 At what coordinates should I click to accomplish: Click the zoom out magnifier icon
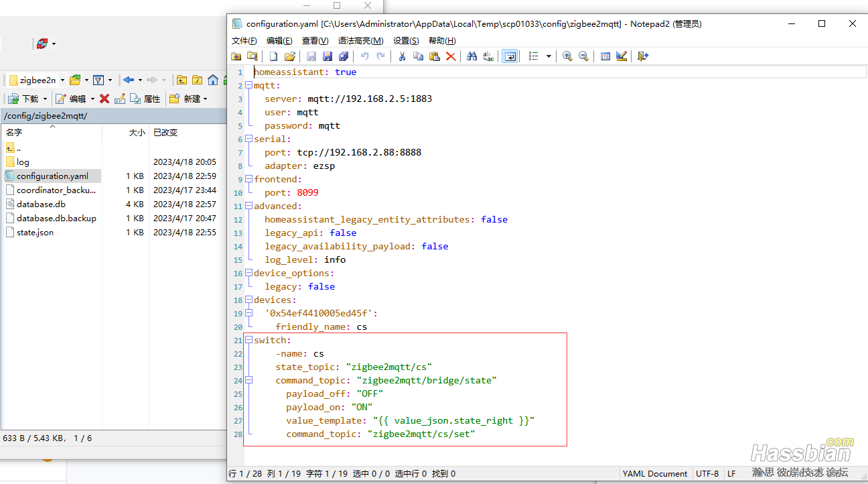coord(583,56)
